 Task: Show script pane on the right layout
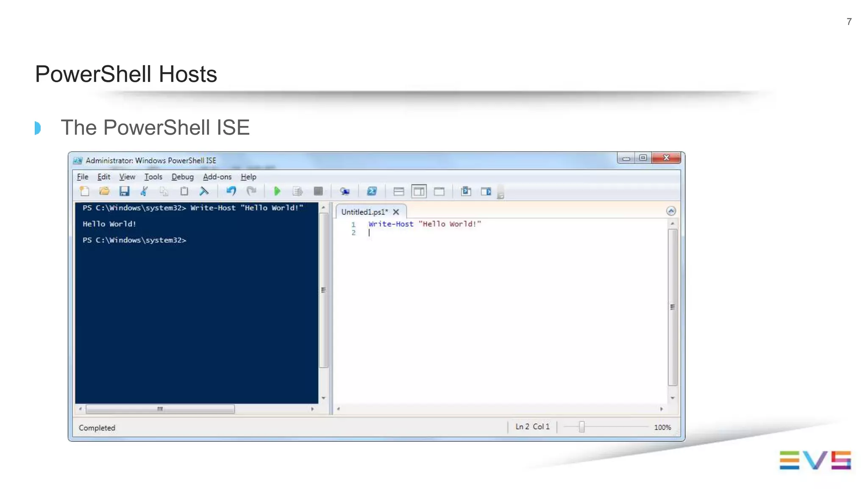tap(419, 192)
